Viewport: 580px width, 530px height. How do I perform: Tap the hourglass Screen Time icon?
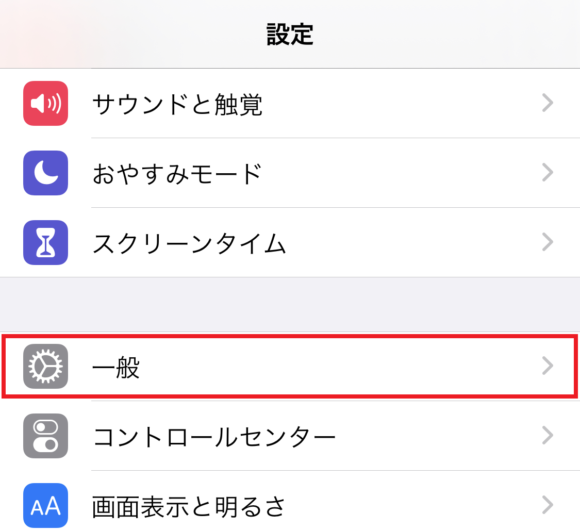tap(45, 242)
